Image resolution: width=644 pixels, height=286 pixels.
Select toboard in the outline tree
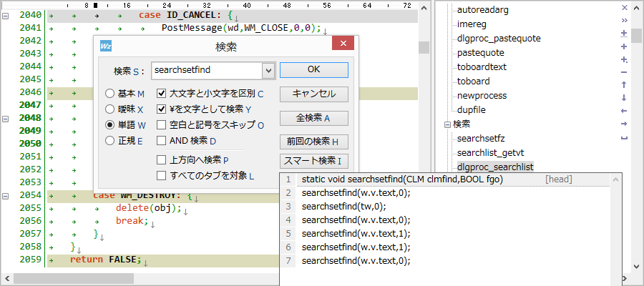click(473, 82)
